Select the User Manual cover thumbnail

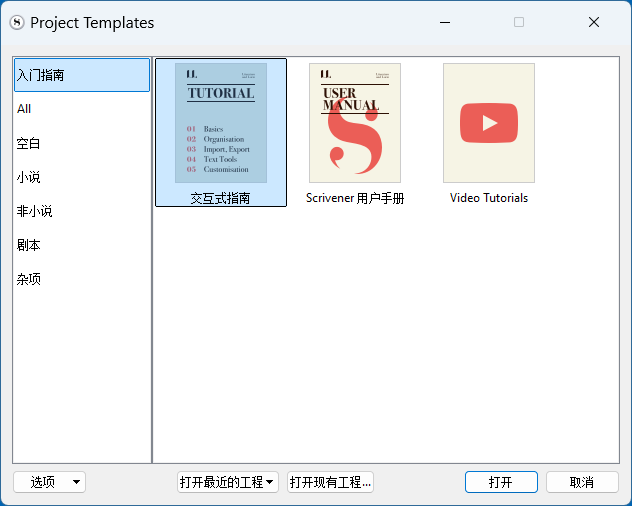(355, 123)
